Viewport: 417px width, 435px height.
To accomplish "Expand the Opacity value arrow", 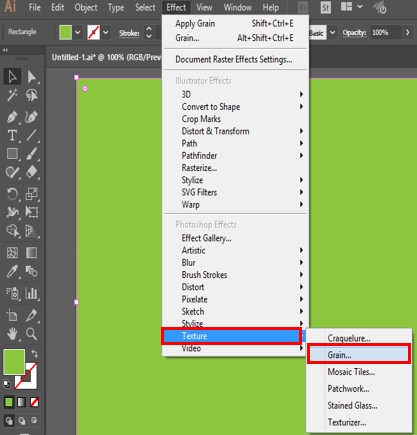I will (x=407, y=33).
